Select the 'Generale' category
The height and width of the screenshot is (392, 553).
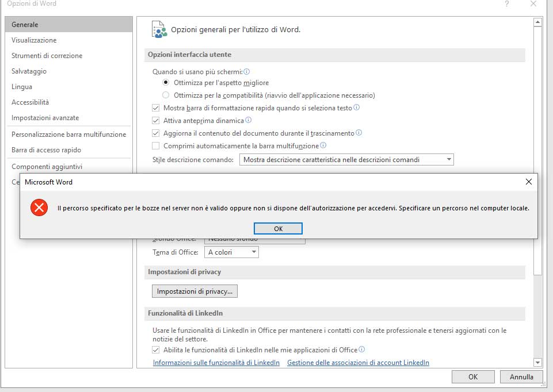point(69,24)
